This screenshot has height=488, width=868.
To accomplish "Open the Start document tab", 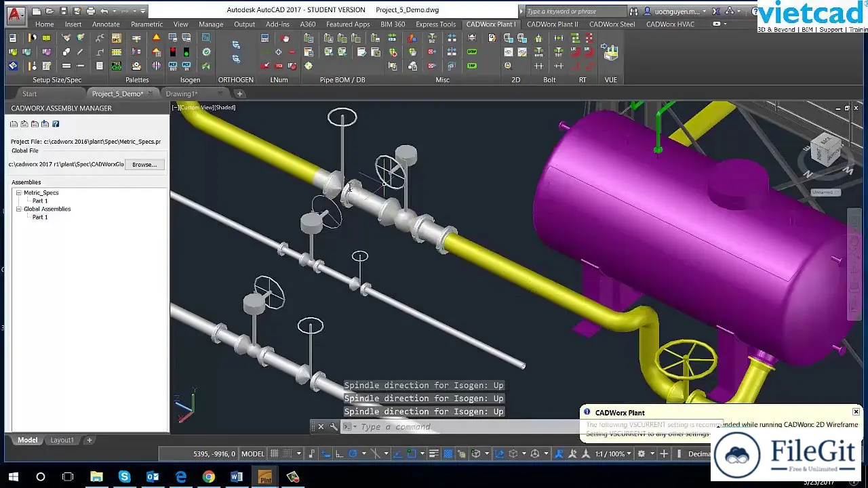I will (29, 94).
